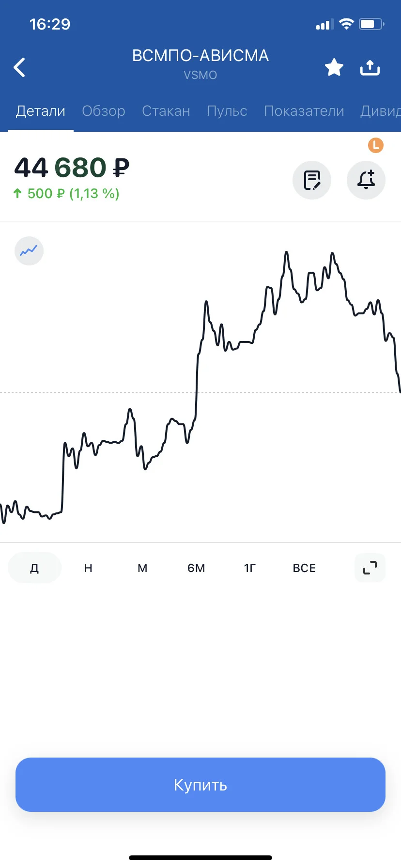
Task: Show the ВСЕ all-time chart
Action: 304,568
